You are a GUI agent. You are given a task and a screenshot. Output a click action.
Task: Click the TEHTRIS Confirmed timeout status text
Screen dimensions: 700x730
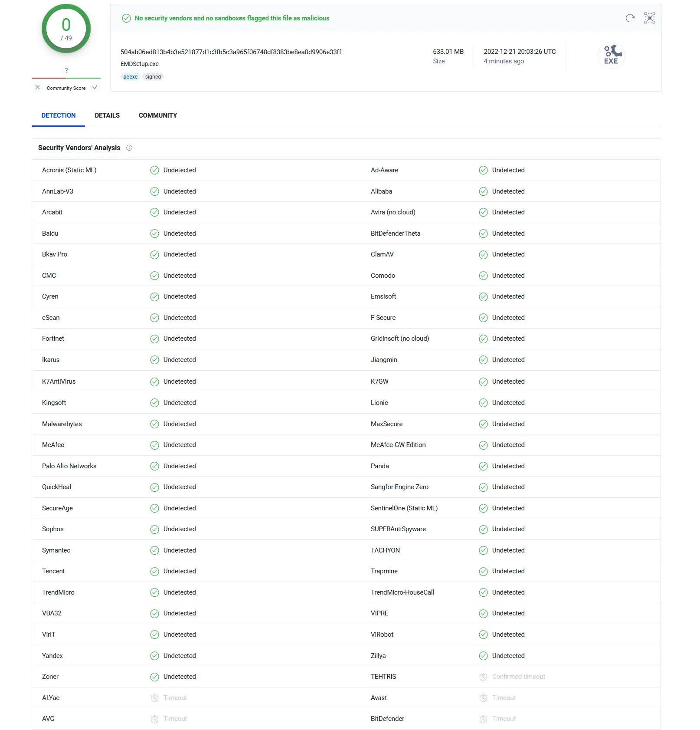coord(519,677)
